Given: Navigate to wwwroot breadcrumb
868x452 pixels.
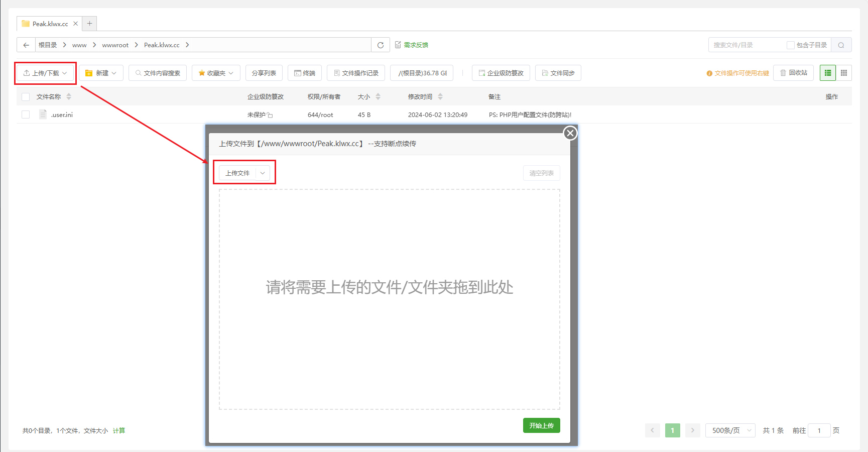Looking at the screenshot, I should pos(115,45).
